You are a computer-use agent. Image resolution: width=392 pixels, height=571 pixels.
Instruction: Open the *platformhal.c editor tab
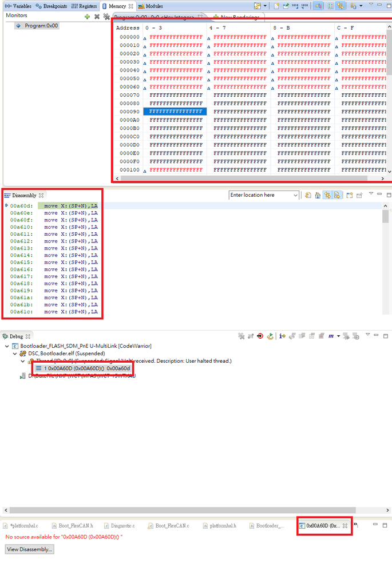(21, 526)
